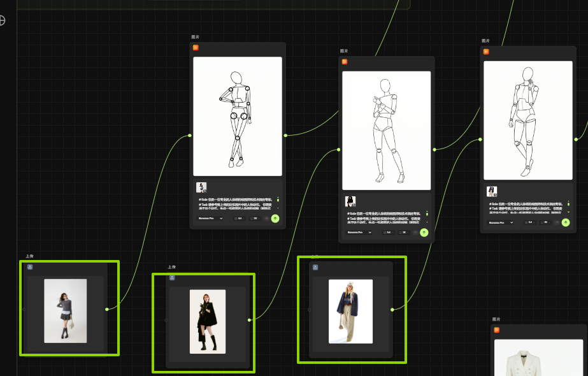Run generation on the middle sketch node
Screen dimensions: 588x376
424,233
